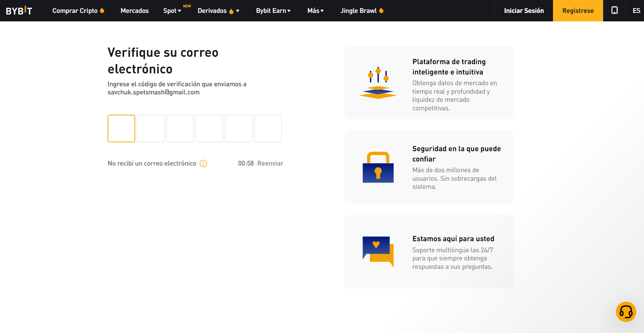This screenshot has height=333, width=644.
Task: Click the Regístrese button
Action: click(x=578, y=11)
